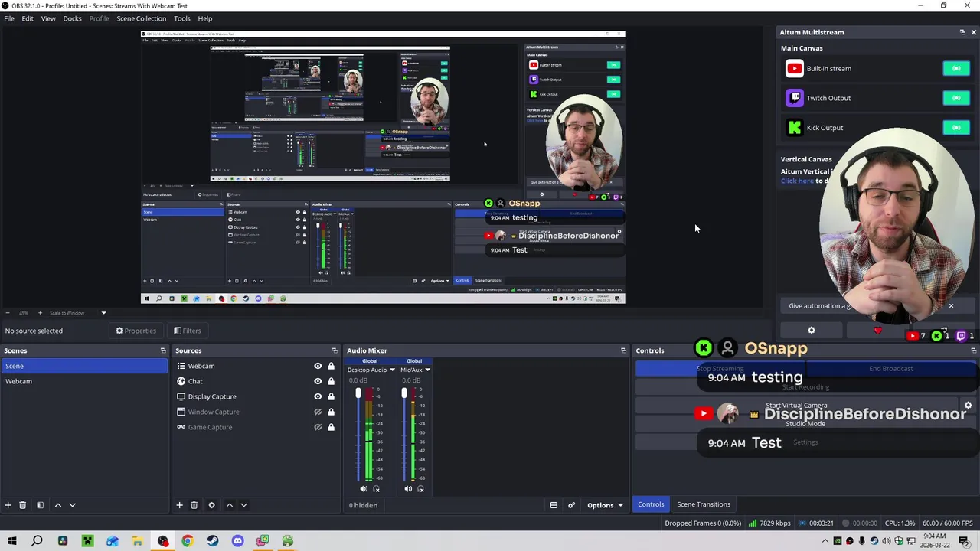Screen dimensions: 980x551
Task: Show hidden system tray icons chevron
Action: [825, 542]
